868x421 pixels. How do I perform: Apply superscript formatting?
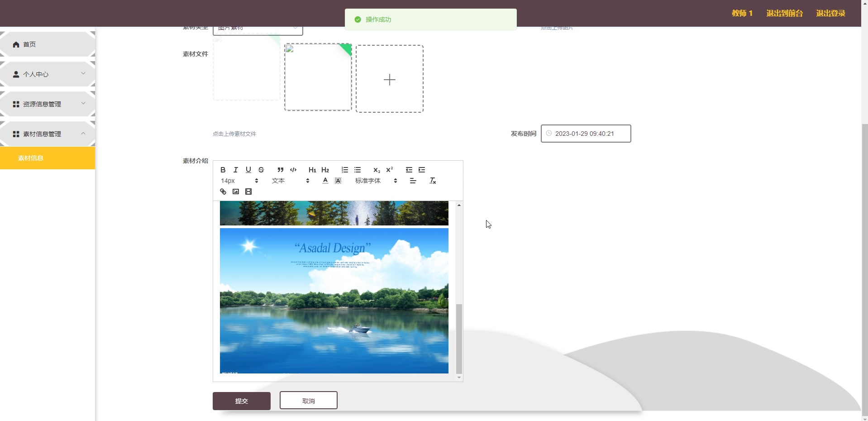click(x=390, y=170)
